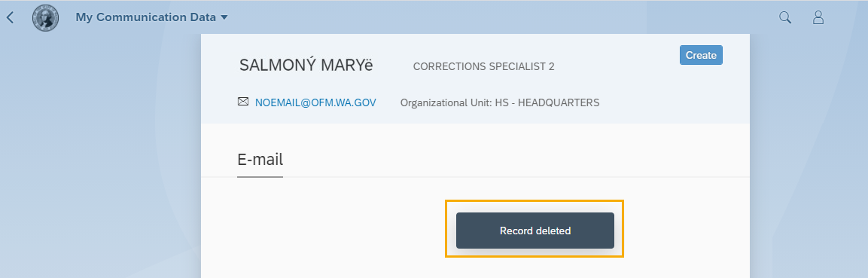This screenshot has width=868, height=278.
Task: Click the Create button
Action: pos(701,56)
